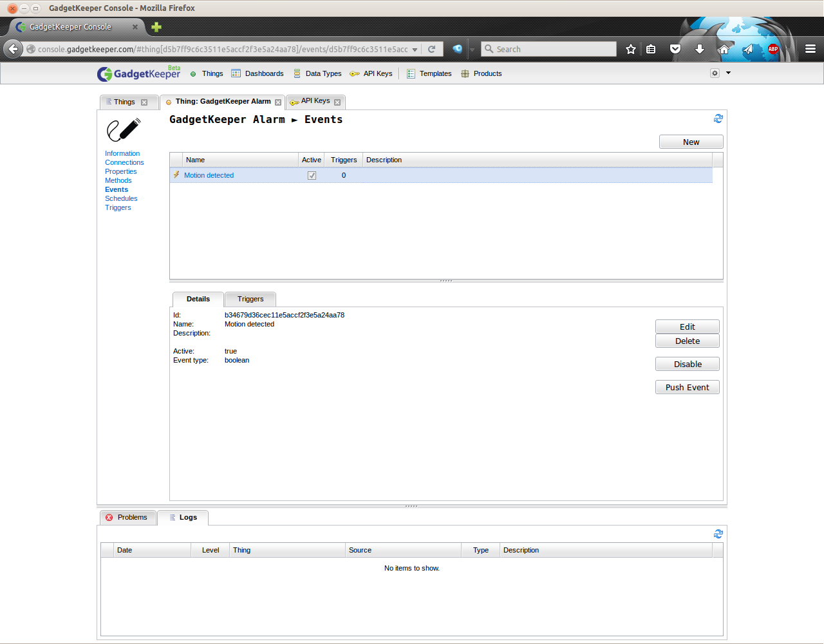Screen dimensions: 824x644
Task: Click the alarm thing cable icon
Action: pyautogui.click(x=124, y=130)
